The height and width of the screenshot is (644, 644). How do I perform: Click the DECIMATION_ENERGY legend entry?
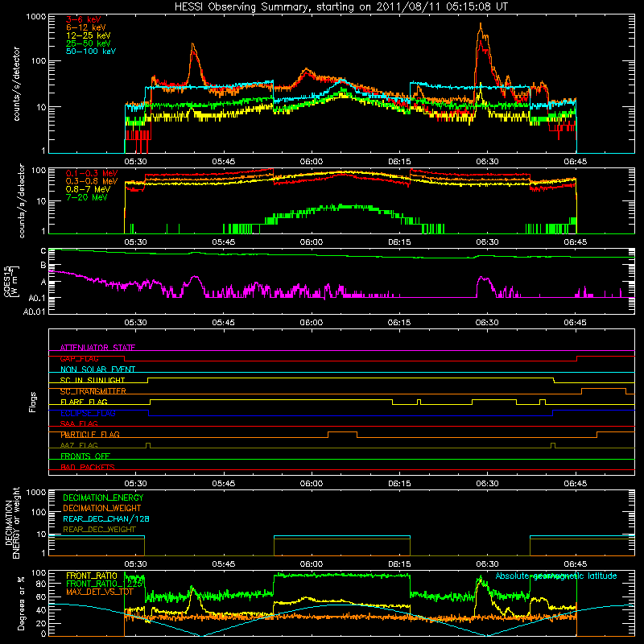103,497
